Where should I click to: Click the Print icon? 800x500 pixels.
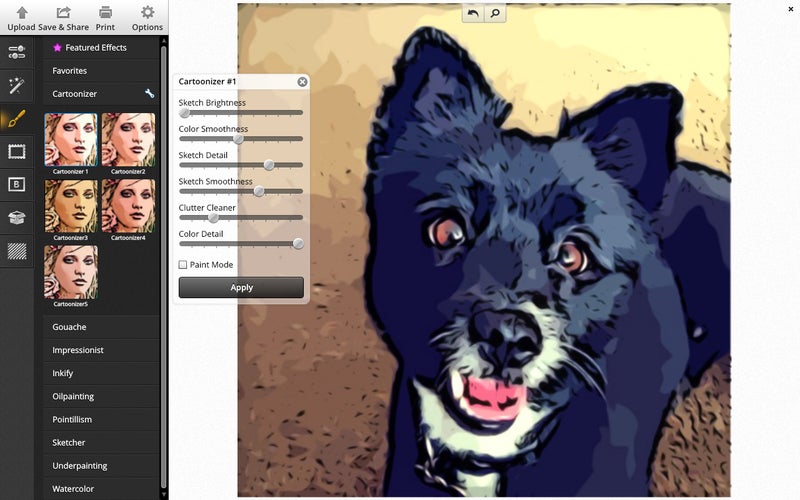(105, 12)
